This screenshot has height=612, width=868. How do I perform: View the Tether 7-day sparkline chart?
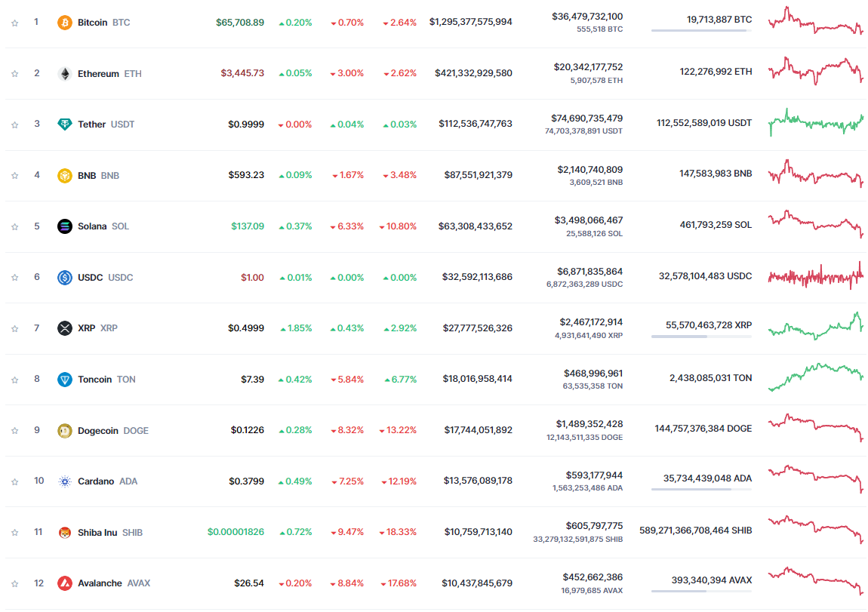coord(815,122)
